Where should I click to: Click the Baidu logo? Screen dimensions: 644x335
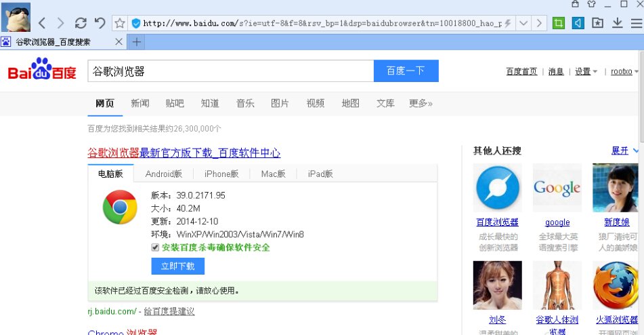tap(42, 69)
